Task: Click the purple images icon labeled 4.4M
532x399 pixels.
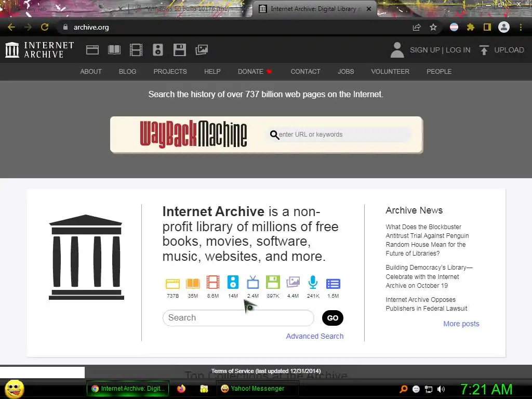Action: coord(293,282)
